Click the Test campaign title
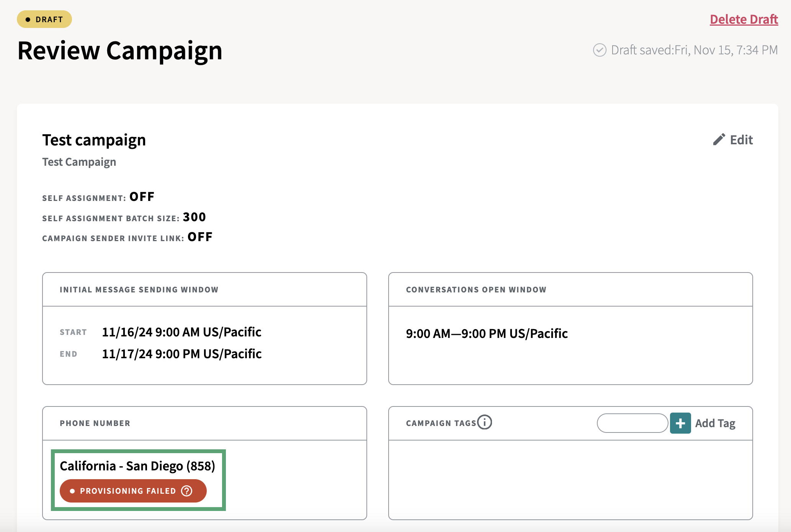Screen dimensions: 791x532 (94, 140)
